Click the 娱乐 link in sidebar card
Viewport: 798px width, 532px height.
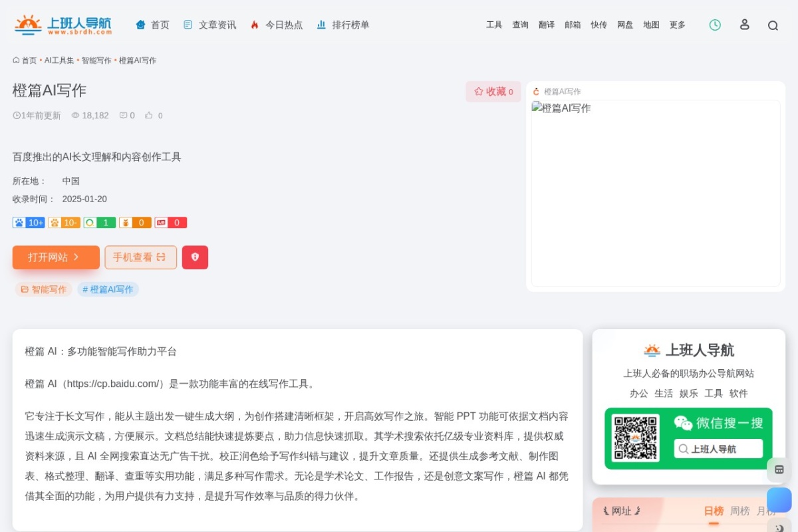(x=689, y=393)
